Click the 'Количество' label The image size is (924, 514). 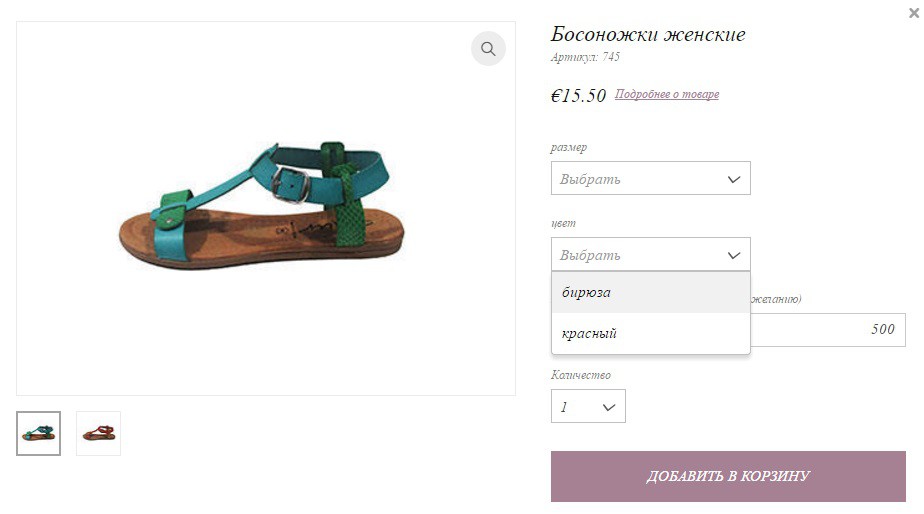[x=581, y=375]
